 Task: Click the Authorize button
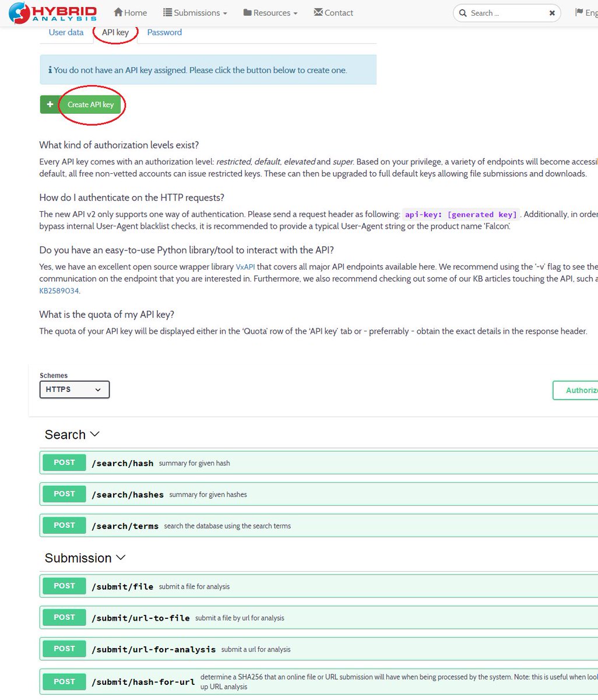(x=575, y=390)
